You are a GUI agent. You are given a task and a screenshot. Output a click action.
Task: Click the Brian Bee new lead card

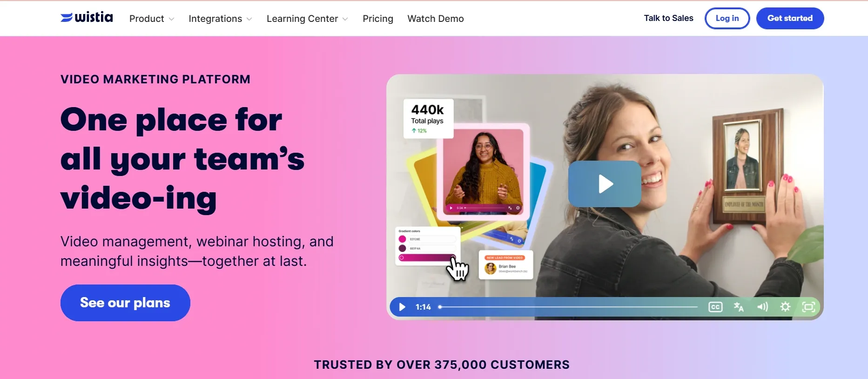point(506,265)
